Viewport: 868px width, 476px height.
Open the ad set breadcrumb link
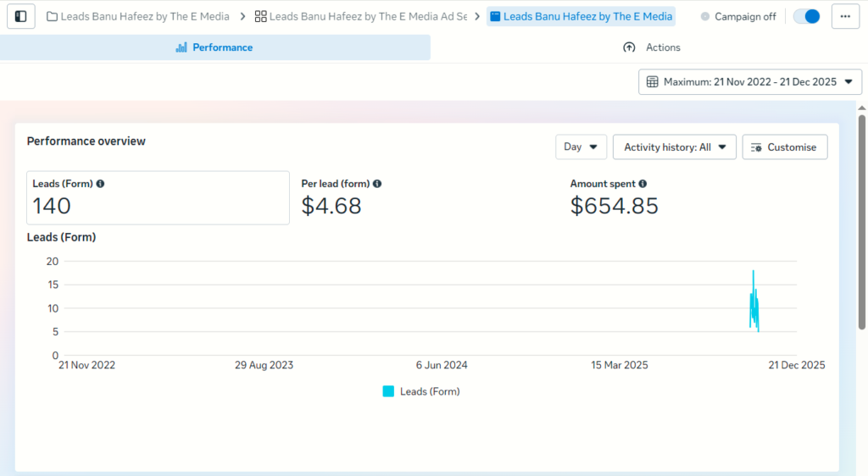point(367,17)
